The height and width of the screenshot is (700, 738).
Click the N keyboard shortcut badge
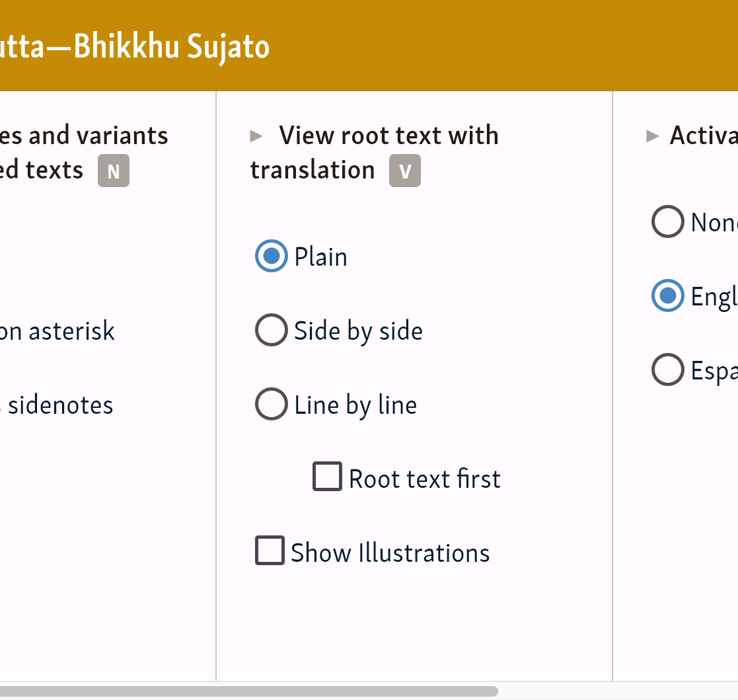click(x=114, y=171)
